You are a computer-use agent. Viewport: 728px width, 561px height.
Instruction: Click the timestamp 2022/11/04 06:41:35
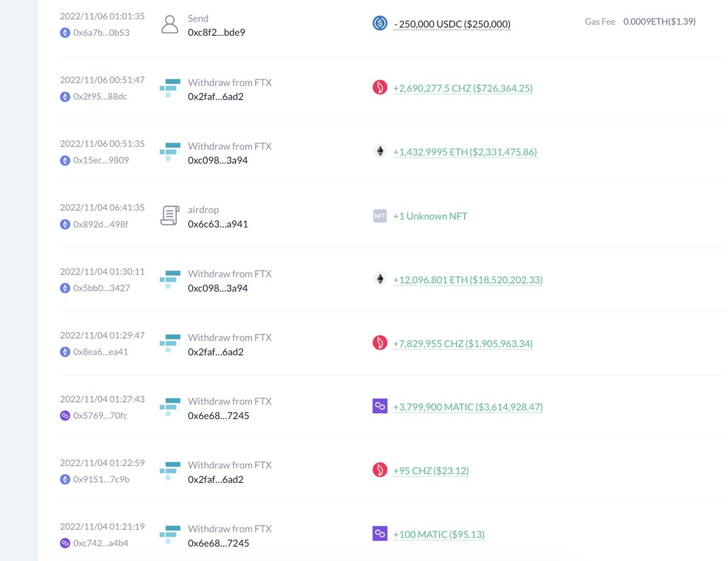pyautogui.click(x=103, y=207)
